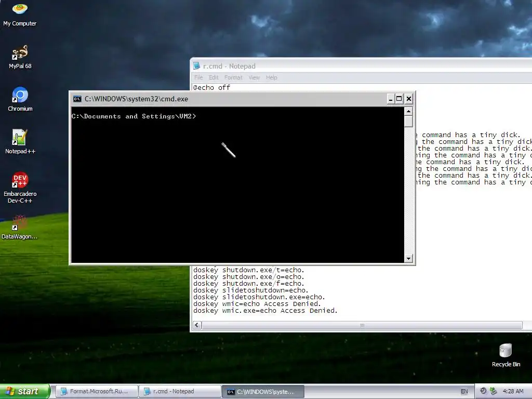The height and width of the screenshot is (399, 532).
Task: Open Notepad Format menu
Action: click(x=233, y=77)
